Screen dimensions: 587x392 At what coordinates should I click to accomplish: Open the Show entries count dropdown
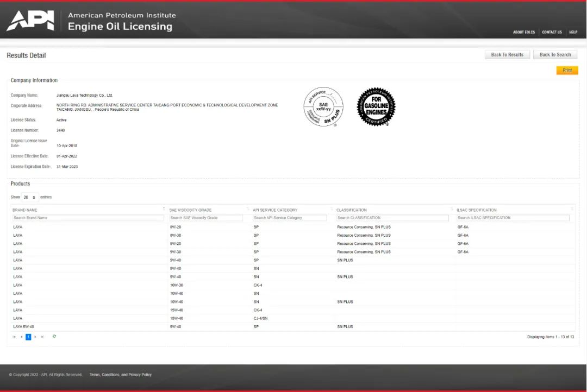pos(29,197)
